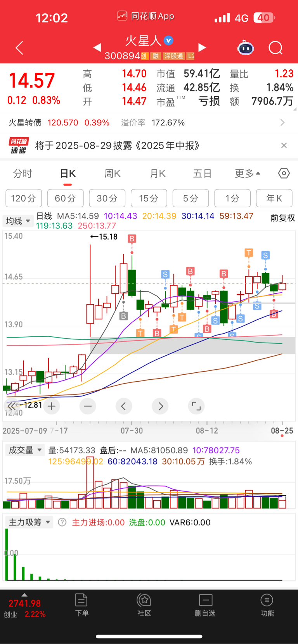
Task: Tap 换手:1.84% in volume panel
Action: (x=230, y=461)
